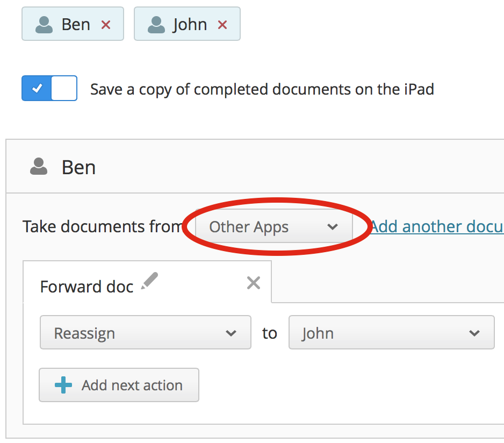Toggle the save copy on iPad switch
The image size is (504, 443).
tap(49, 89)
